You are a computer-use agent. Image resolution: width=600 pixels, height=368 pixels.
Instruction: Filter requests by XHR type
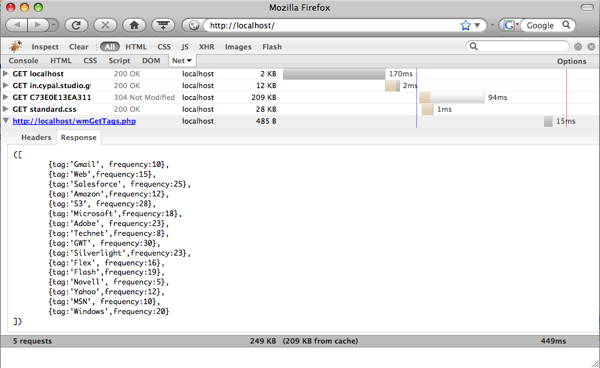pos(206,47)
